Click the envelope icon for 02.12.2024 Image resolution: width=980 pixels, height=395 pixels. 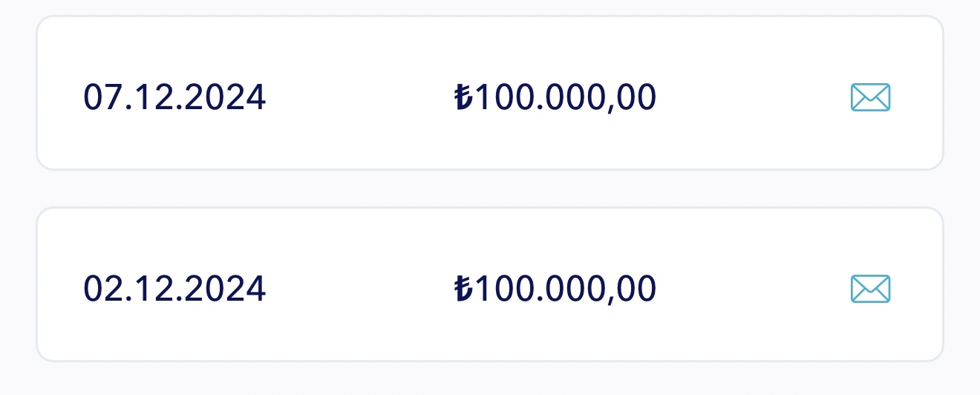click(870, 289)
